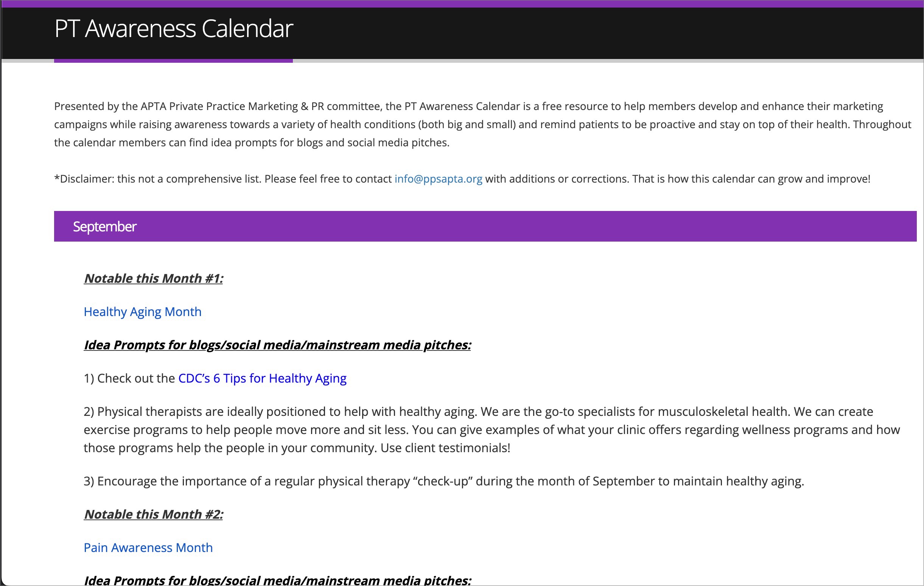924x586 pixels.
Task: Open the Healthy Aging Month link
Action: (x=142, y=312)
